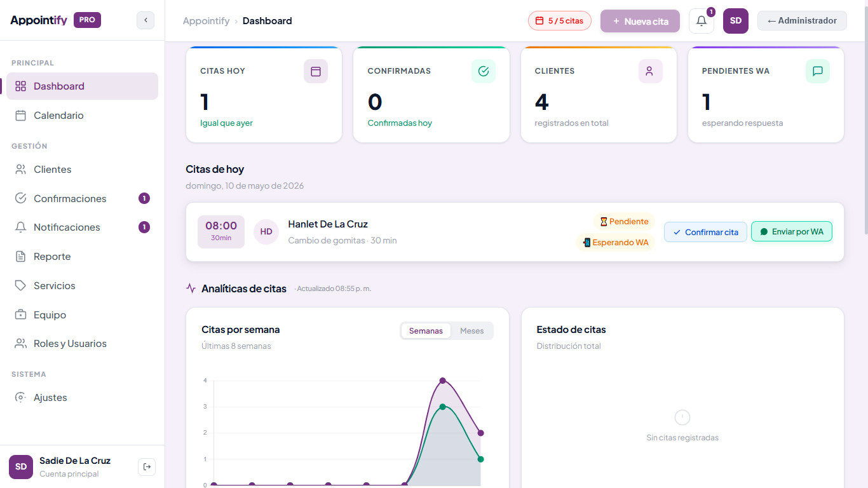Click the text Últimas 8 semanas
Image resolution: width=868 pixels, height=488 pixels.
[236, 346]
